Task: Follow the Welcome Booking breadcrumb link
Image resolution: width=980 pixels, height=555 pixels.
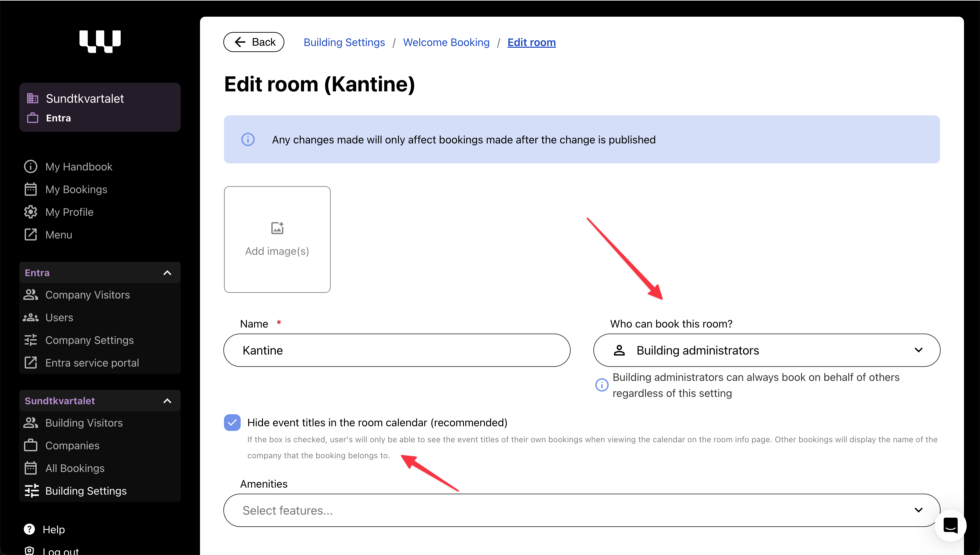Action: tap(446, 42)
